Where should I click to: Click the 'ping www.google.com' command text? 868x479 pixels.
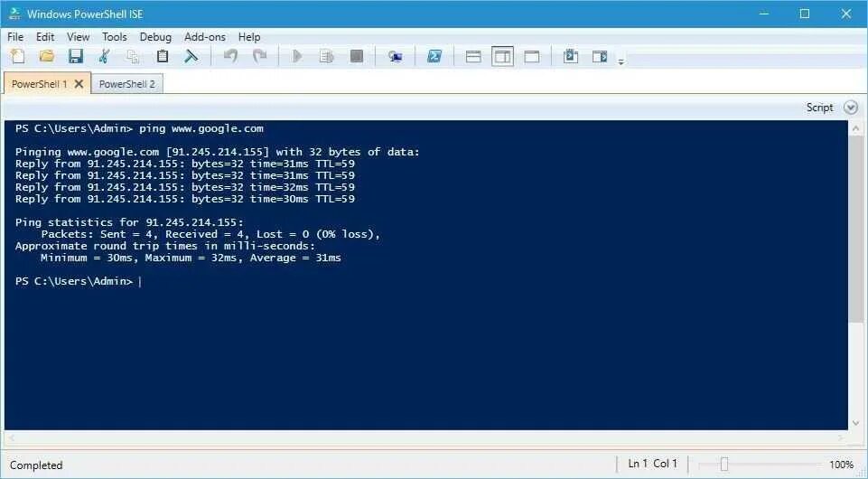point(201,128)
